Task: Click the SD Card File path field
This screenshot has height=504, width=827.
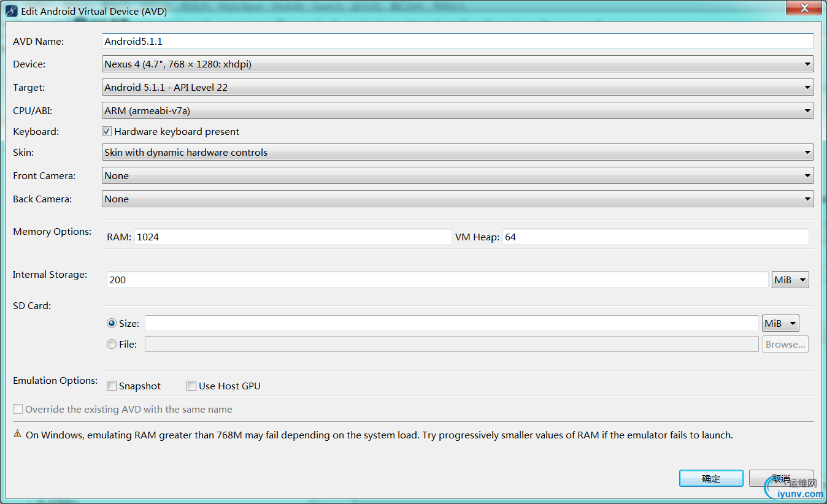Action: (x=452, y=344)
